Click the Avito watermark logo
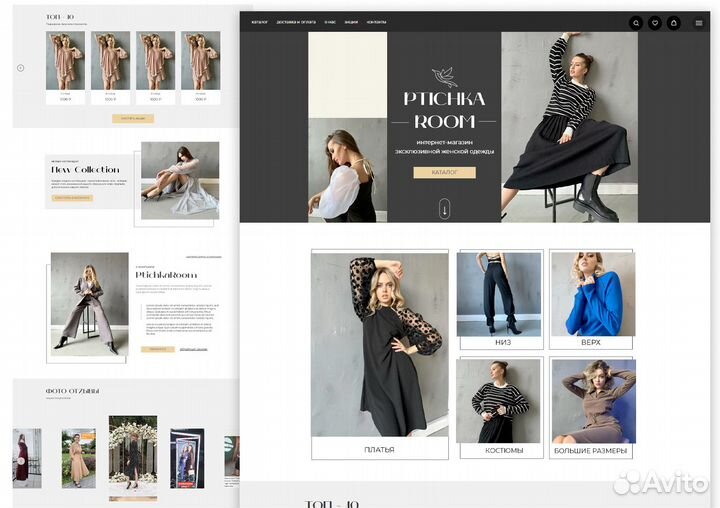The height and width of the screenshot is (508, 720). [x=663, y=482]
